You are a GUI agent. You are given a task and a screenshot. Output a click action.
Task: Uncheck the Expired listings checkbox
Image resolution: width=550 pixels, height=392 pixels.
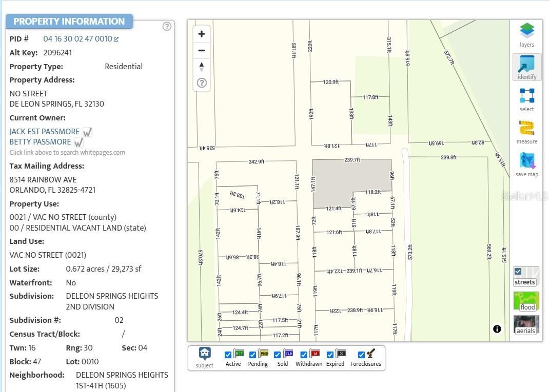click(x=330, y=355)
